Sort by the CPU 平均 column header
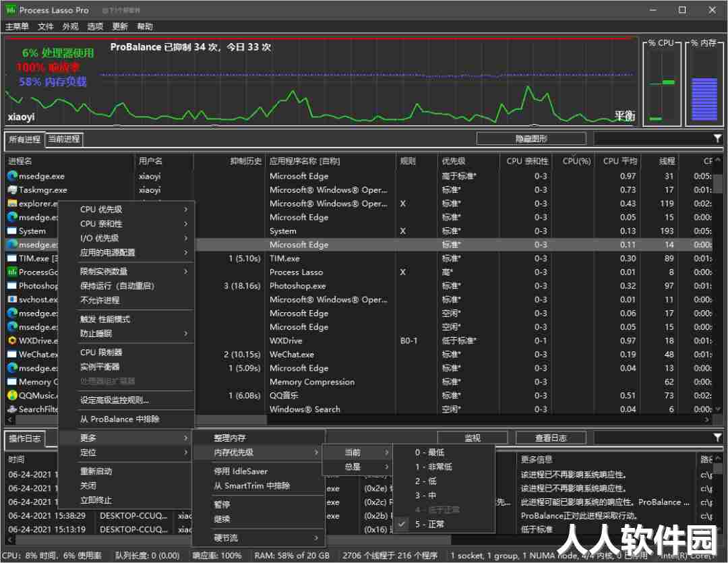The image size is (728, 563). point(618,161)
